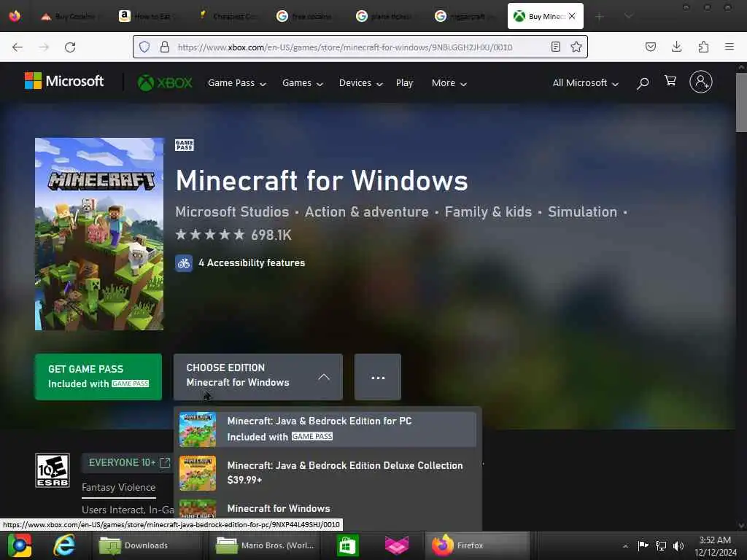Open the Family & kids genre link
Screen dimensions: 747x560
click(488, 212)
